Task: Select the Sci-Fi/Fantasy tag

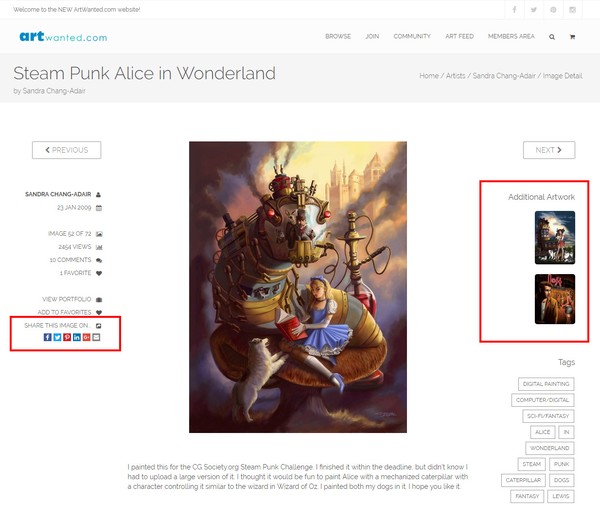Action: 548,416
